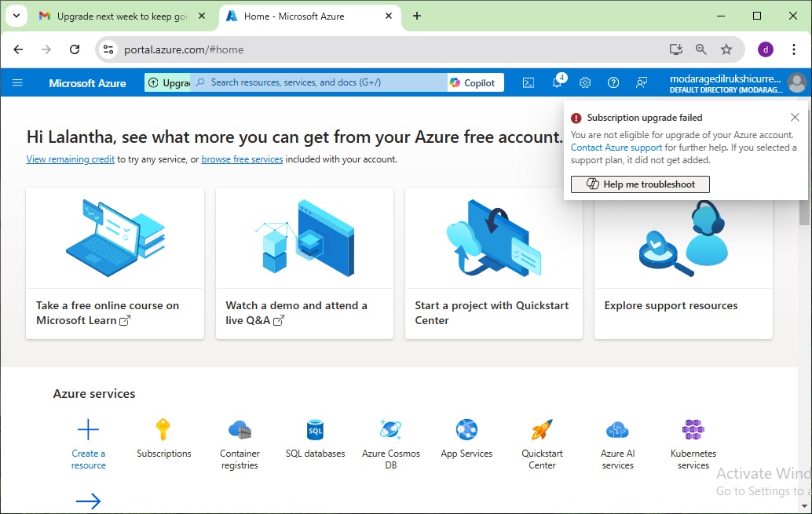Switch to the Gmail Upgrade next week tab
Viewport: 812px width, 514px height.
[123, 16]
